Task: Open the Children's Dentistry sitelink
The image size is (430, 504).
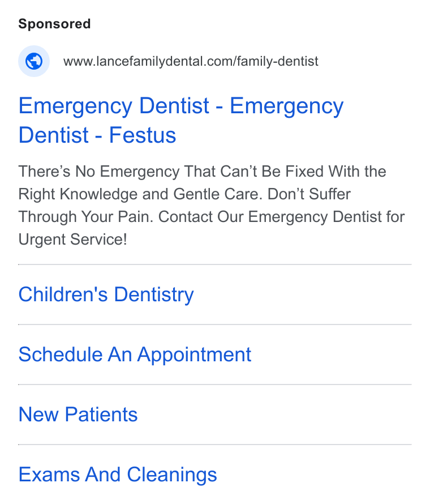Action: (x=106, y=294)
